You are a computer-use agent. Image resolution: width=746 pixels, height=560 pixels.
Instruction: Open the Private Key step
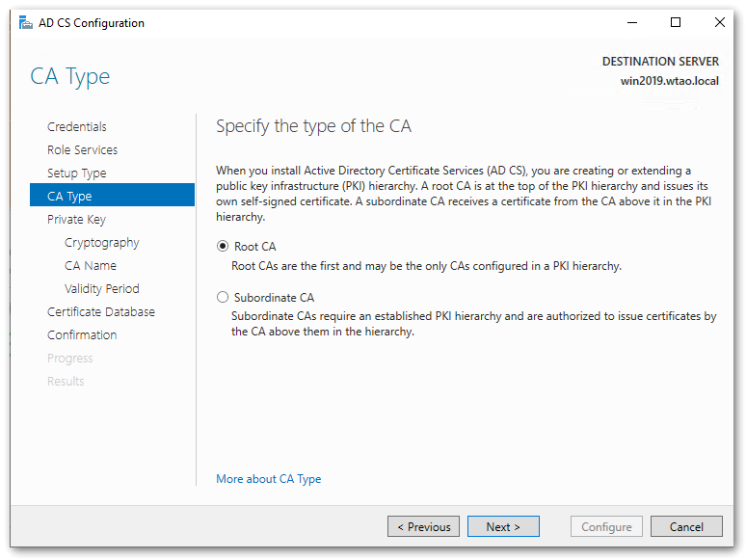click(x=77, y=220)
